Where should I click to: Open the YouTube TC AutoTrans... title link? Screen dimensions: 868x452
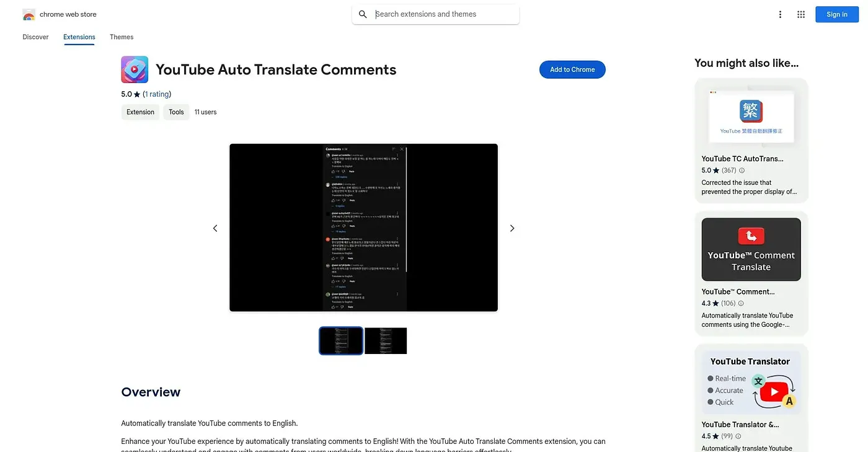[742, 159]
